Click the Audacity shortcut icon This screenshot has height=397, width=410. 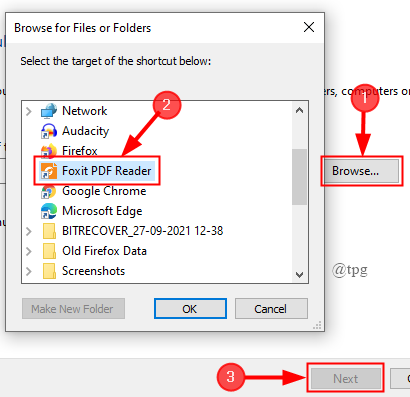click(49, 131)
